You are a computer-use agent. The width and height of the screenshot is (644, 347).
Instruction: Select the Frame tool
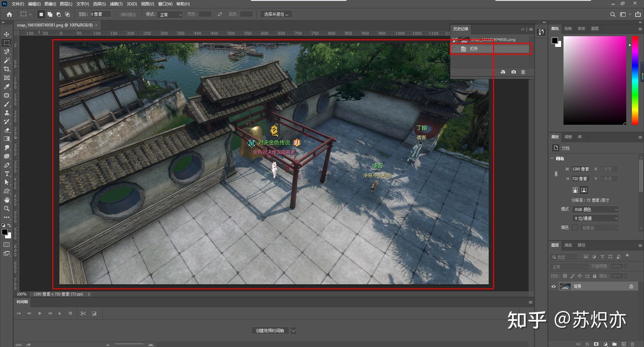(7, 78)
